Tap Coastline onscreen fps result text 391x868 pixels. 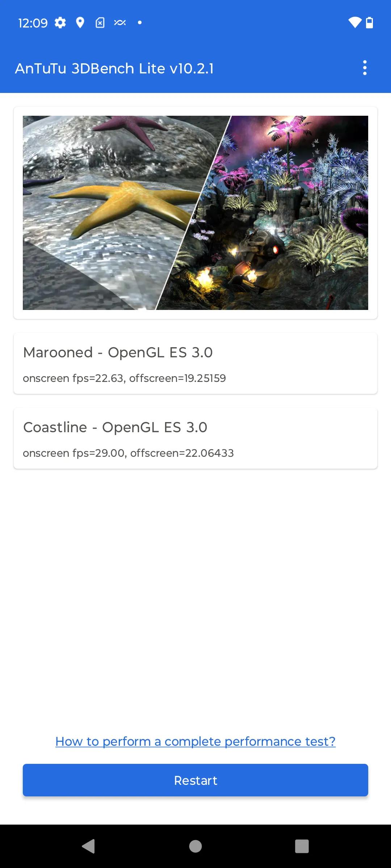[128, 453]
